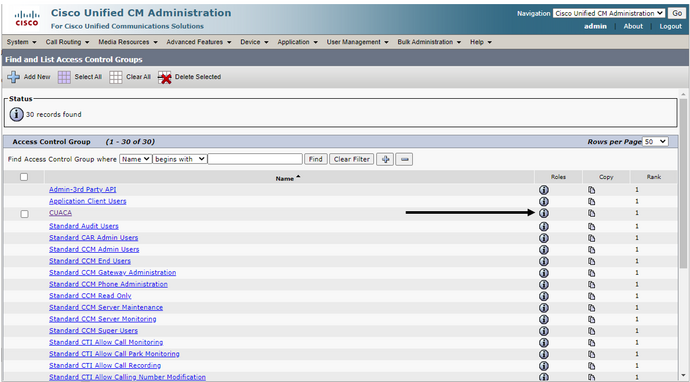View roles for Standard CCM Gateway Administration
The image size is (690, 382).
(544, 273)
